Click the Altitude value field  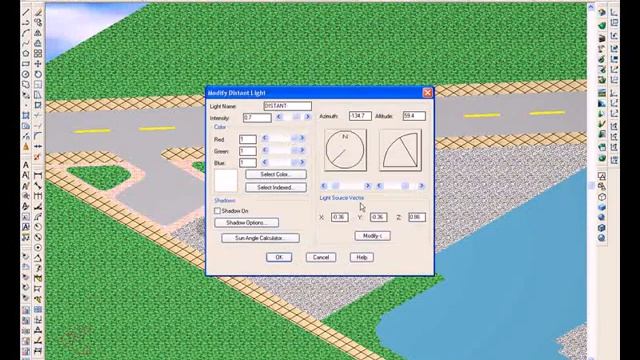click(414, 116)
